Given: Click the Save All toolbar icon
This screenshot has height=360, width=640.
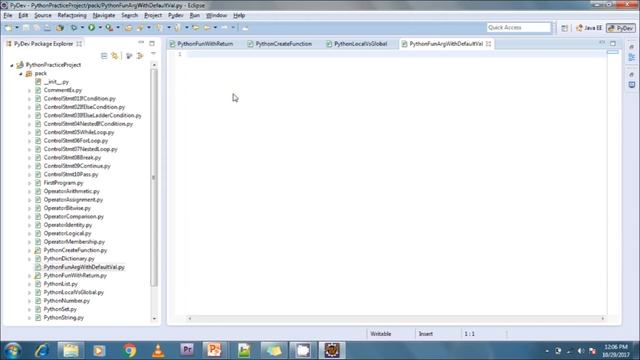Looking at the screenshot, I should (37, 28).
